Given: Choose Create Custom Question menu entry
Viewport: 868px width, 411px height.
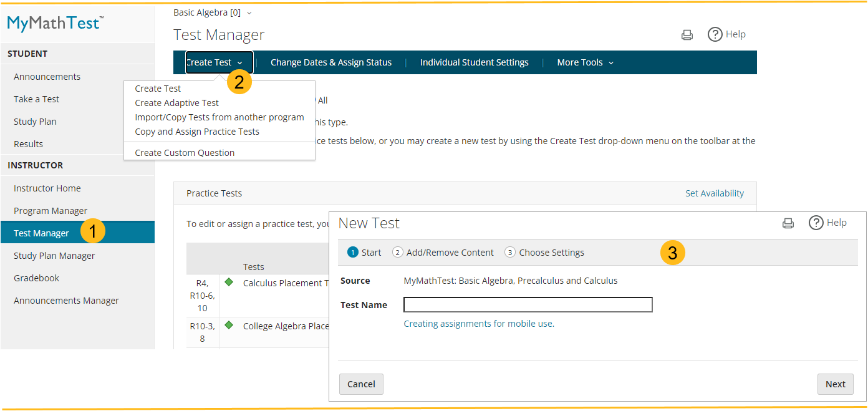Looking at the screenshot, I should (185, 153).
